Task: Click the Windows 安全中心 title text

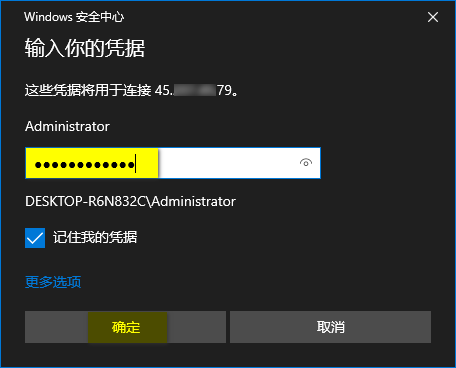Action: tap(74, 17)
